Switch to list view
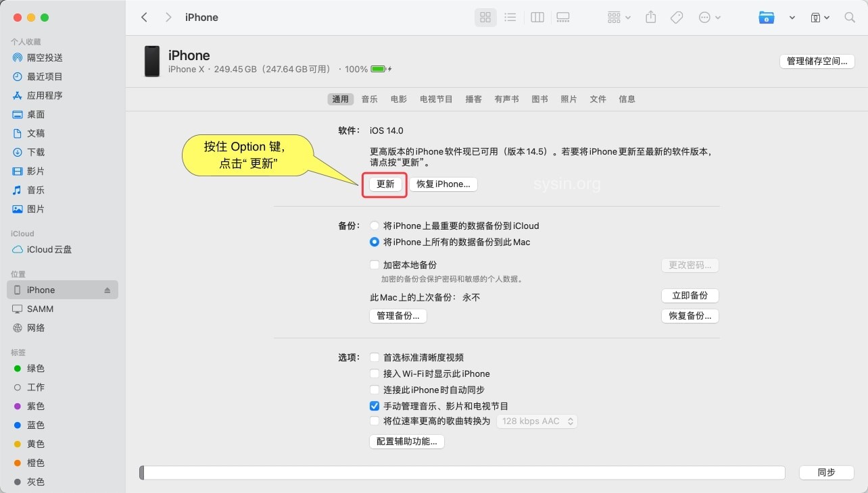Image resolution: width=868 pixels, height=493 pixels. 510,18
